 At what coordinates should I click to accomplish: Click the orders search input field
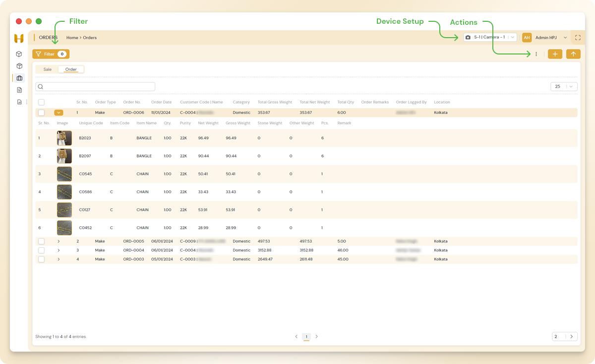tap(95, 87)
